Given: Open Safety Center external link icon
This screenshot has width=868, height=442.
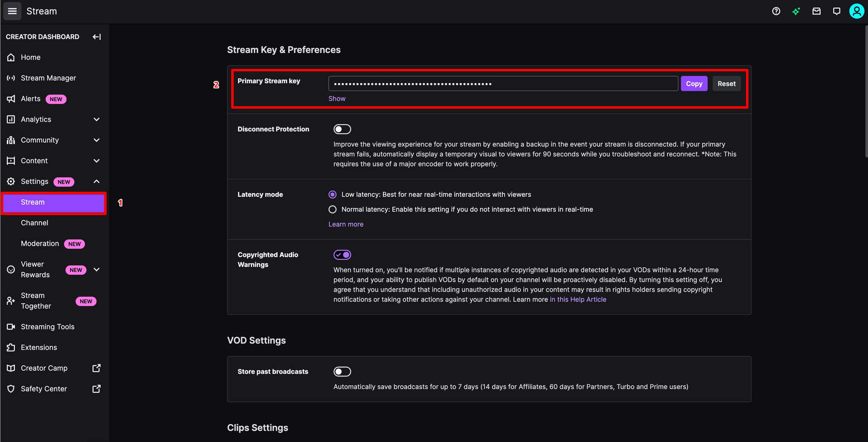Looking at the screenshot, I should click(x=96, y=389).
